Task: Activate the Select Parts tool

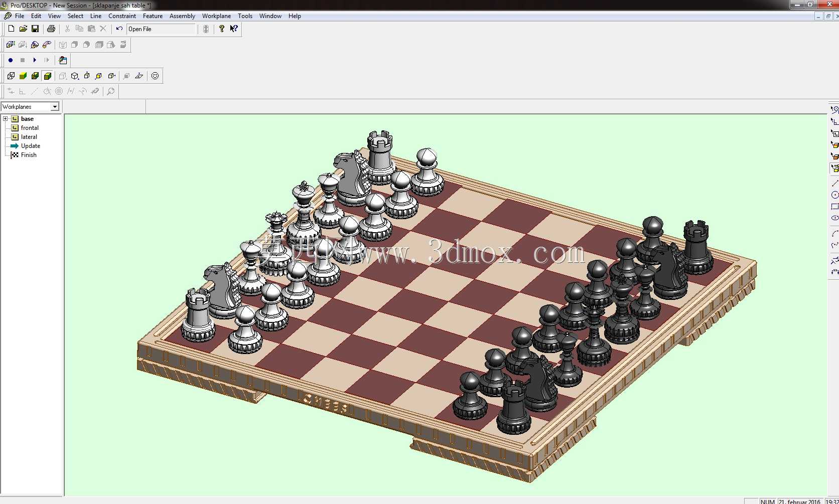Action: click(834, 169)
